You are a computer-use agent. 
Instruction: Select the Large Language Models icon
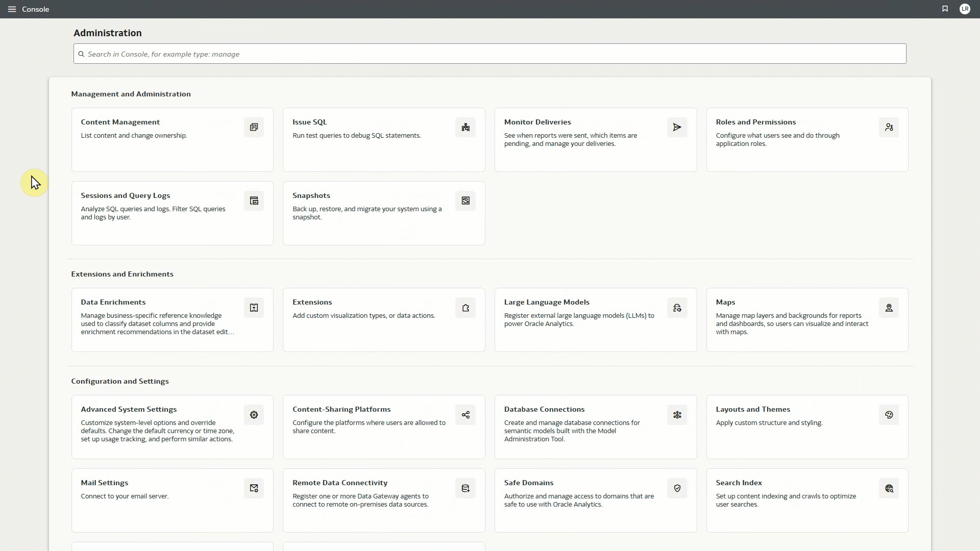coord(676,307)
